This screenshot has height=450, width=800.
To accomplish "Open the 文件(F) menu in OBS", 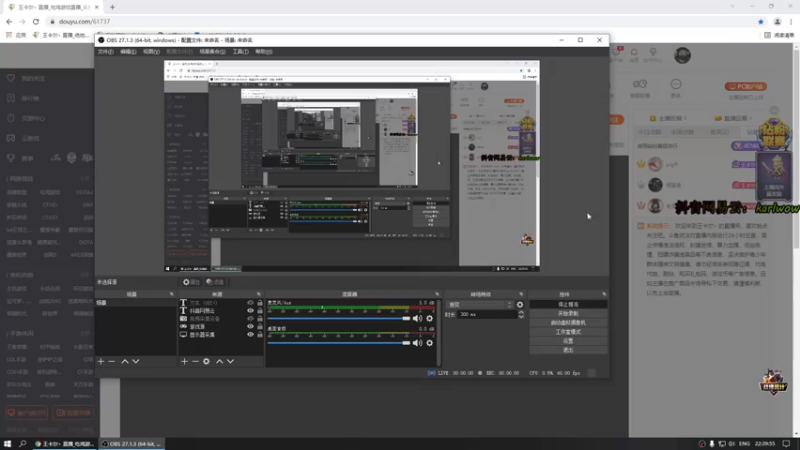I will tap(106, 52).
